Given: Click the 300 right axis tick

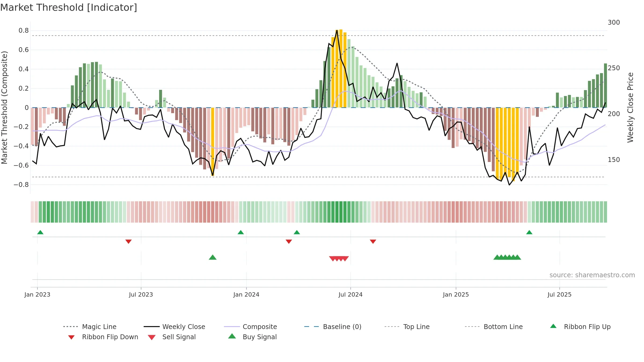Looking at the screenshot, I should pyautogui.click(x=614, y=23).
